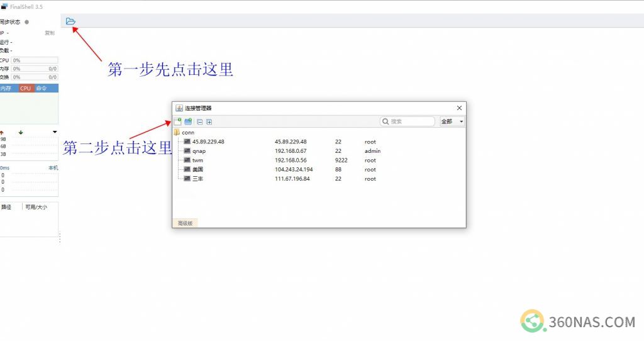This screenshot has width=644, height=341.
Task: Collapse all nodes with the minus icon
Action: 199,122
